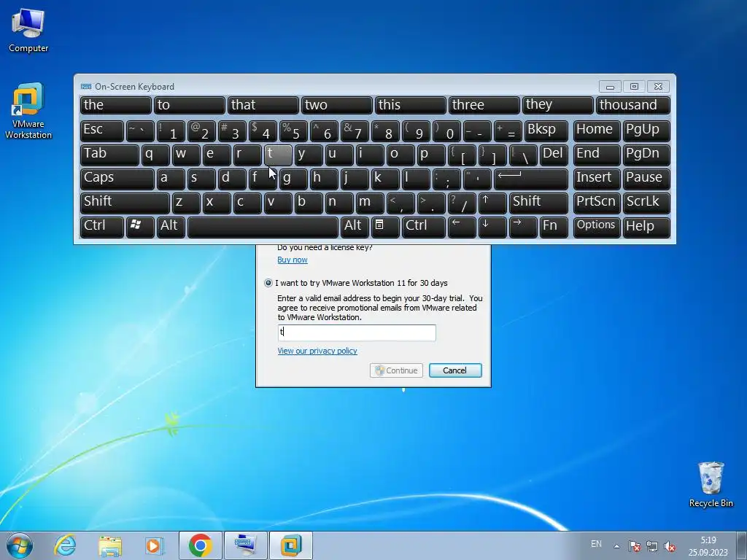
Task: Open keyboard Options button
Action: [x=597, y=227]
